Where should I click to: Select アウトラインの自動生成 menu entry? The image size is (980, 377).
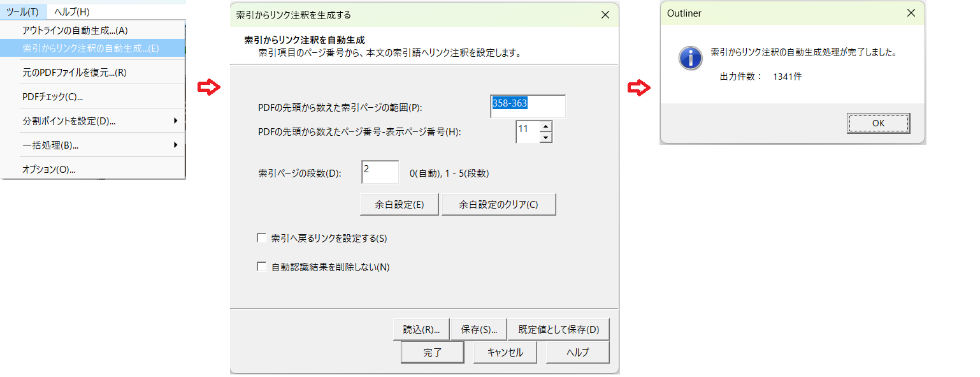75,30
